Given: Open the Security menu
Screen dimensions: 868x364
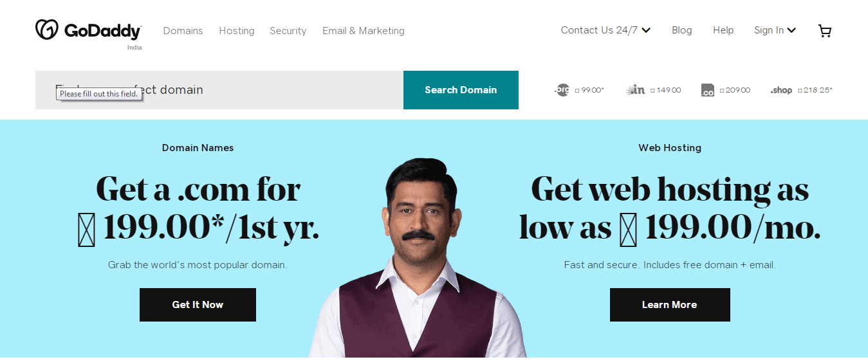Looking at the screenshot, I should (288, 31).
